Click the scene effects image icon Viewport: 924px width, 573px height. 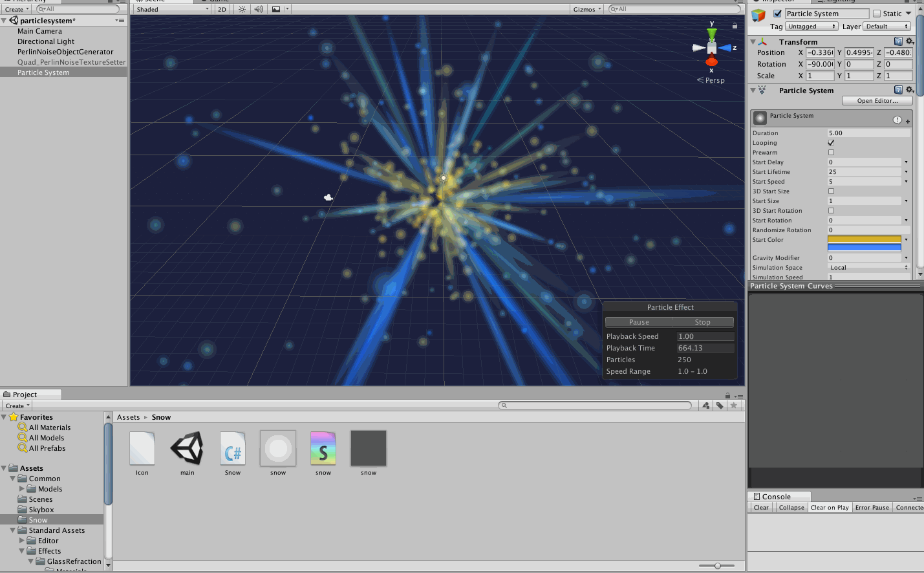(276, 9)
